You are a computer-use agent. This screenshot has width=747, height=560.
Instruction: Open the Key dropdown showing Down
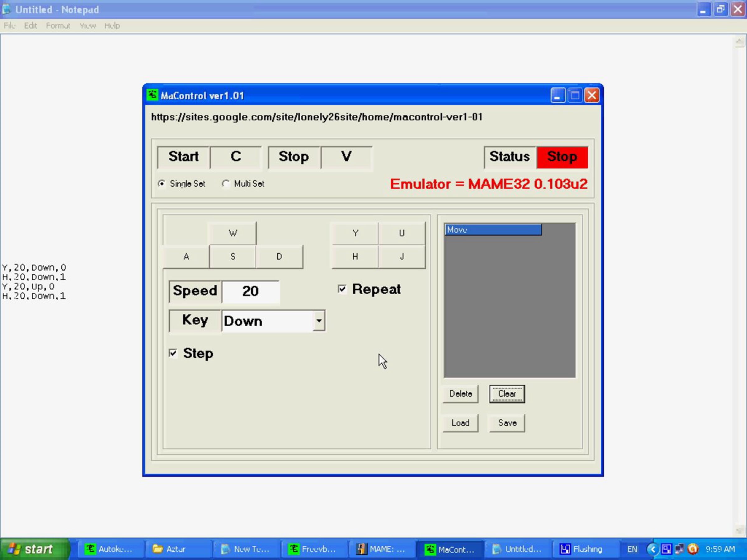pyautogui.click(x=319, y=321)
